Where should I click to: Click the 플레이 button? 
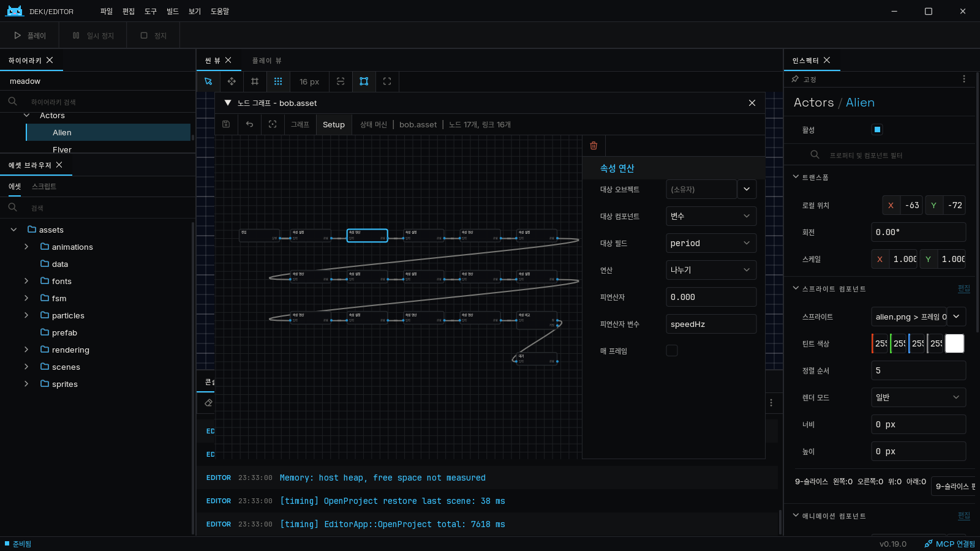30,36
